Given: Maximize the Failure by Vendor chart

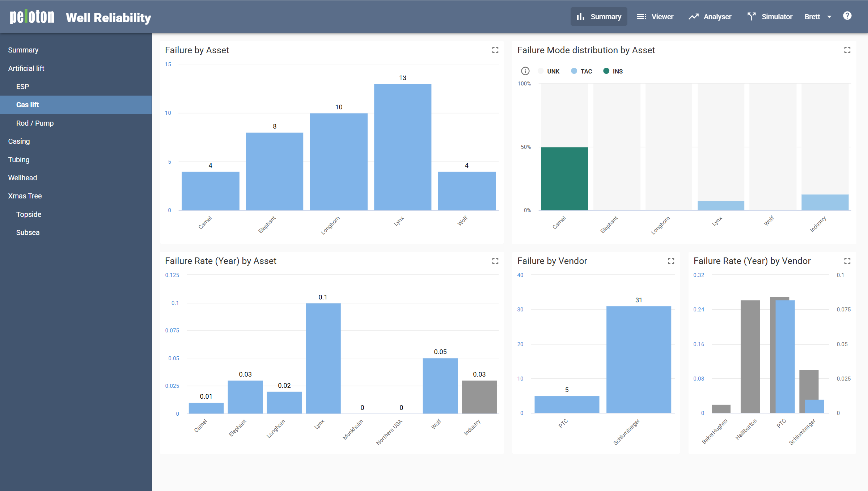Looking at the screenshot, I should click(671, 261).
